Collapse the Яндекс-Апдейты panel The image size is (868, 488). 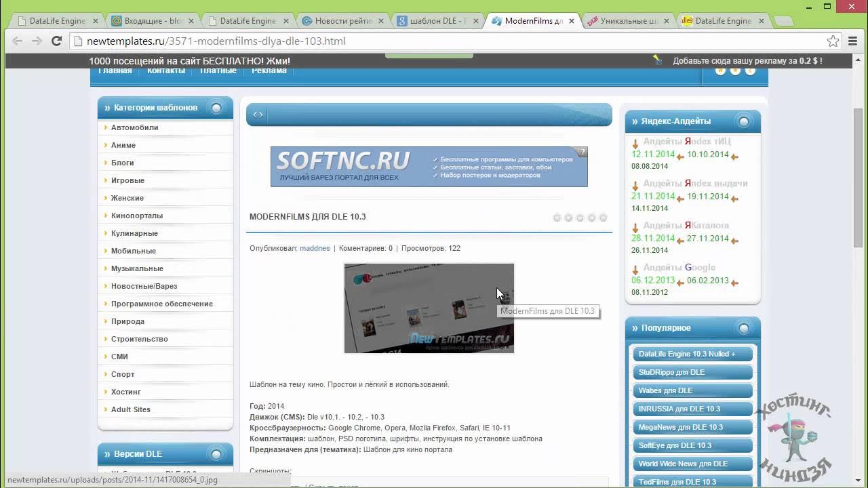click(x=744, y=121)
